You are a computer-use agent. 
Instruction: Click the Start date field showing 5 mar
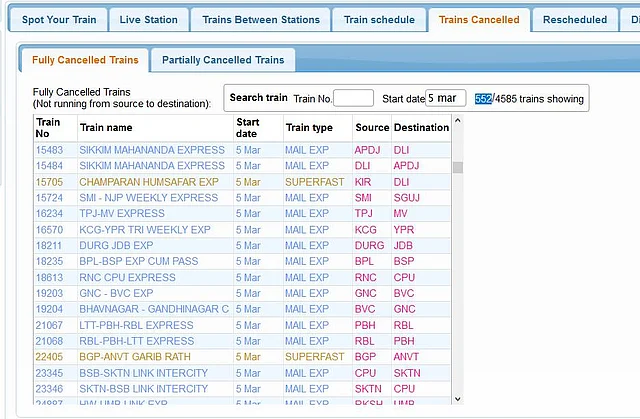coord(445,98)
